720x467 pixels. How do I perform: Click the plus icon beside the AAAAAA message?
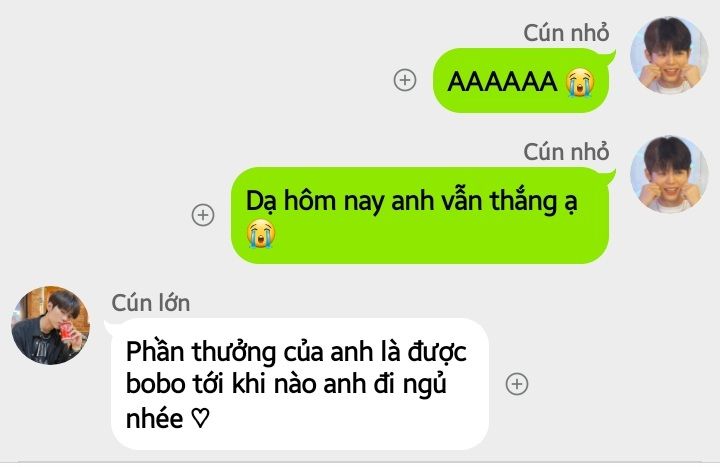point(405,80)
